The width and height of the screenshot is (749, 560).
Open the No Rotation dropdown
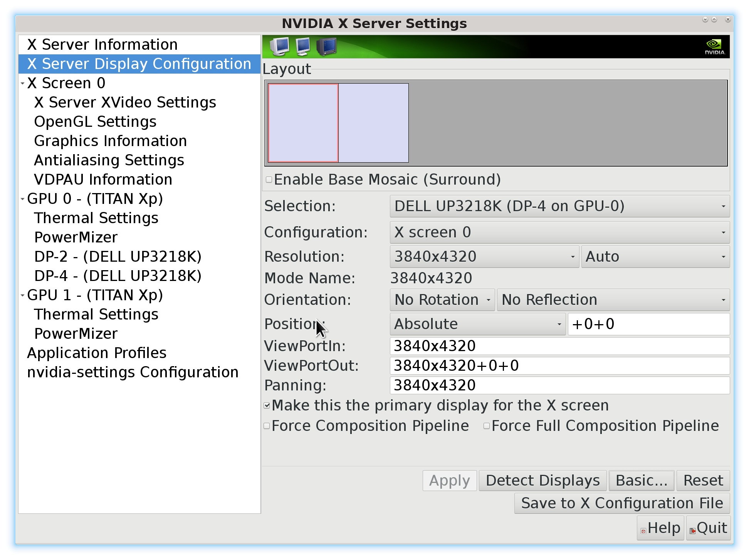pos(442,300)
